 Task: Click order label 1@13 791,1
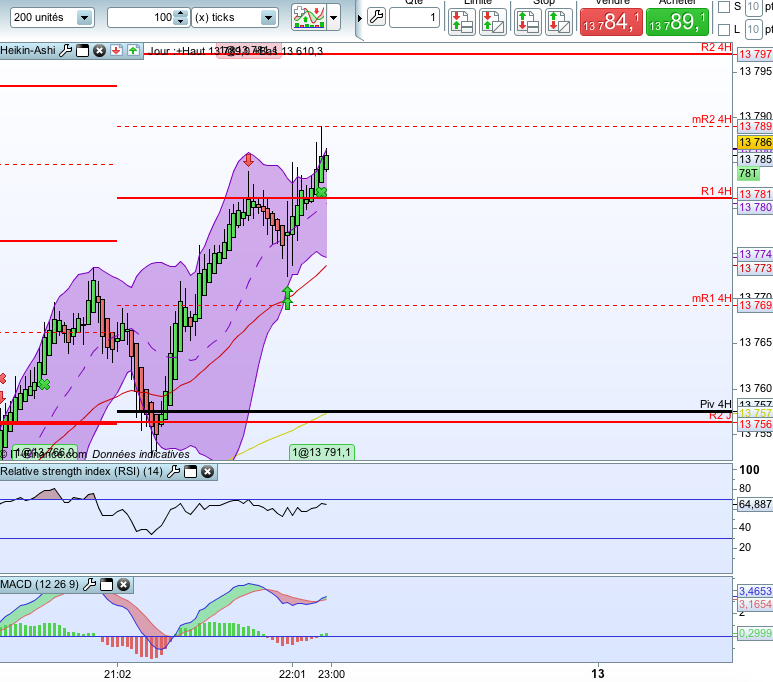pyautogui.click(x=321, y=452)
